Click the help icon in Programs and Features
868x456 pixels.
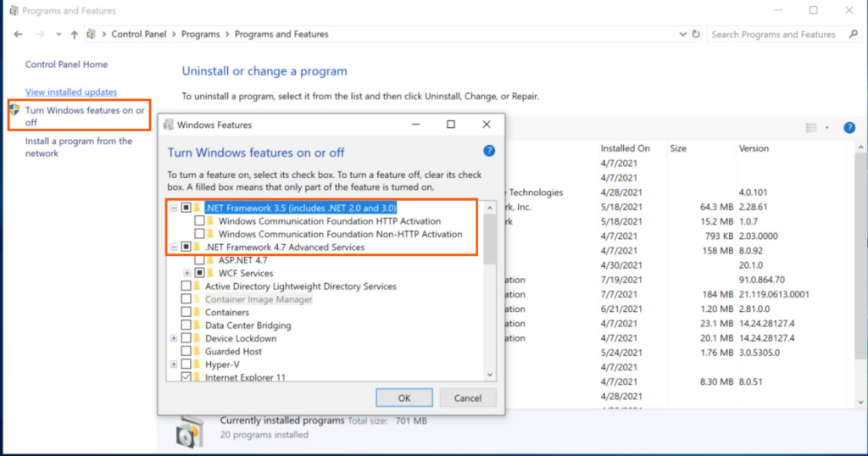coord(849,128)
